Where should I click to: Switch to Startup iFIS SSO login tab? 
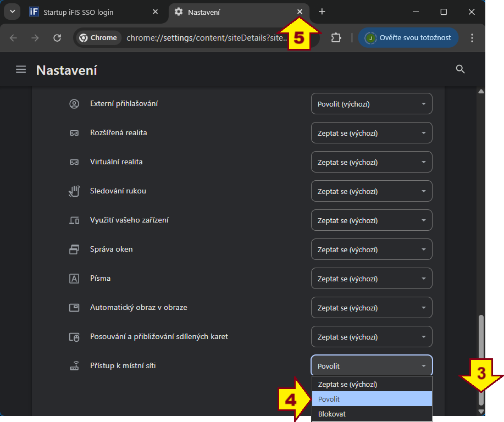(x=93, y=12)
